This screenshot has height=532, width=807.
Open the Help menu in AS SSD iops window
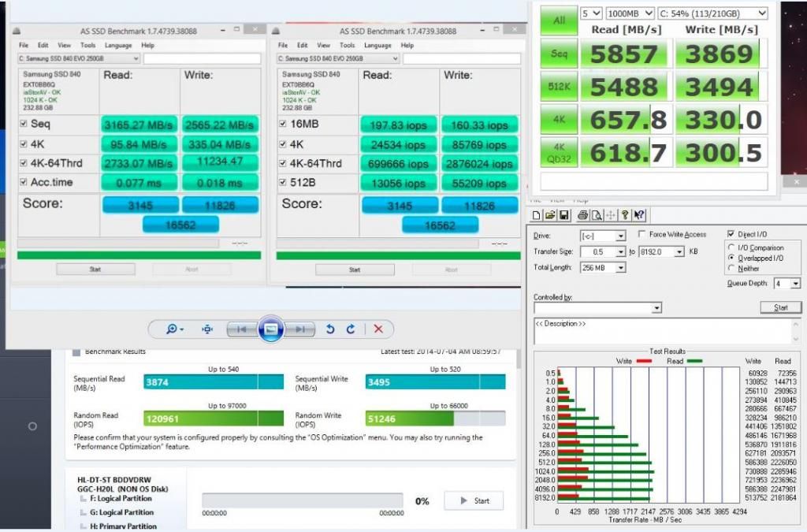coord(407,45)
